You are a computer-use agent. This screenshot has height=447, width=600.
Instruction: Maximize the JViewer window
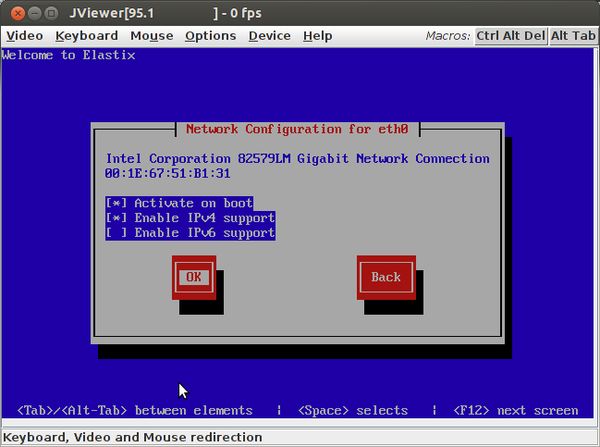tap(51, 13)
